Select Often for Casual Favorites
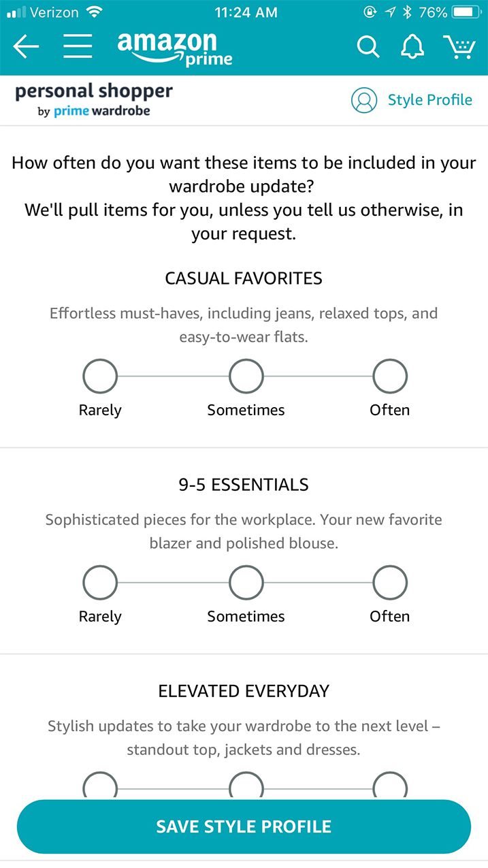 pos(390,376)
